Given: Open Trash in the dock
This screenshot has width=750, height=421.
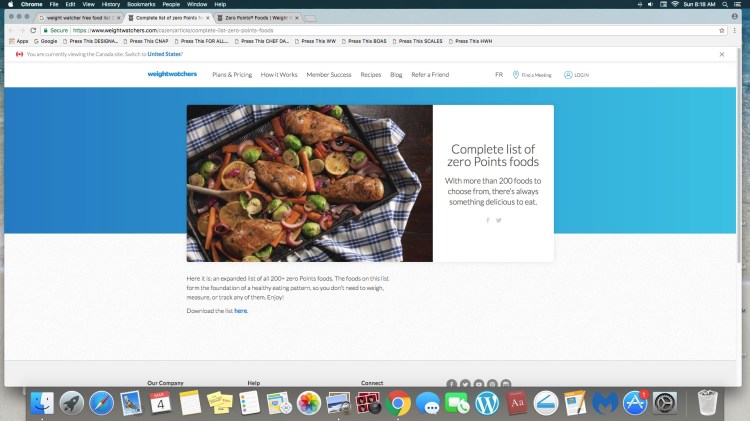Looking at the screenshot, I should [x=707, y=403].
